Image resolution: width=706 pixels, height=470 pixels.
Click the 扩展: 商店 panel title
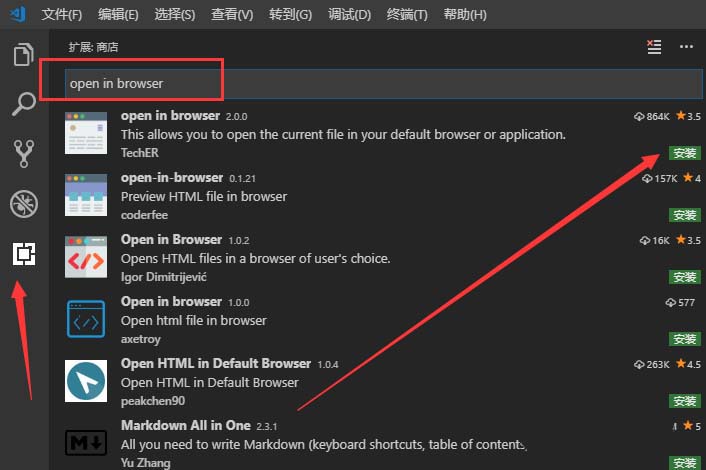[x=93, y=47]
